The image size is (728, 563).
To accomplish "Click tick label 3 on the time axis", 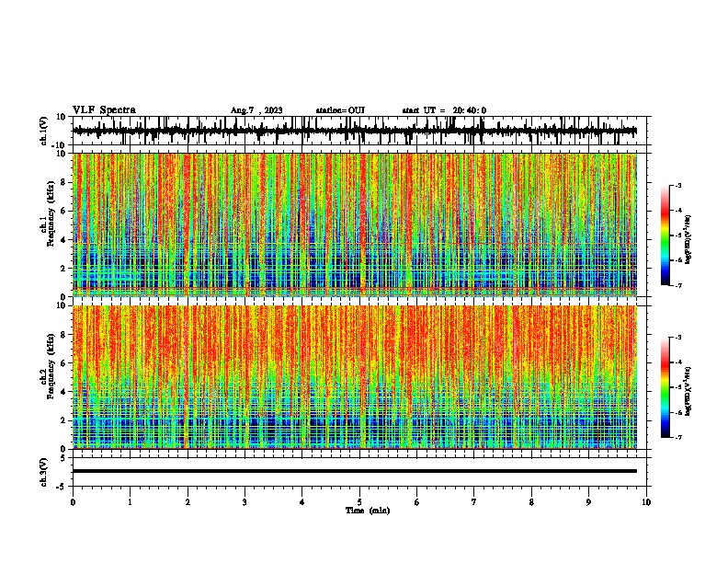I will click(x=245, y=502).
